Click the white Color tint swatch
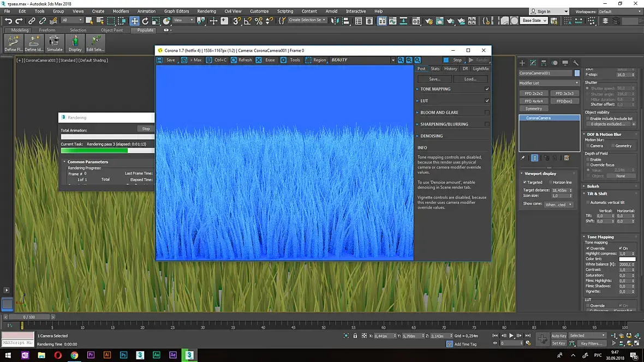Screen dimensions: 644x362 pyautogui.click(x=627, y=259)
